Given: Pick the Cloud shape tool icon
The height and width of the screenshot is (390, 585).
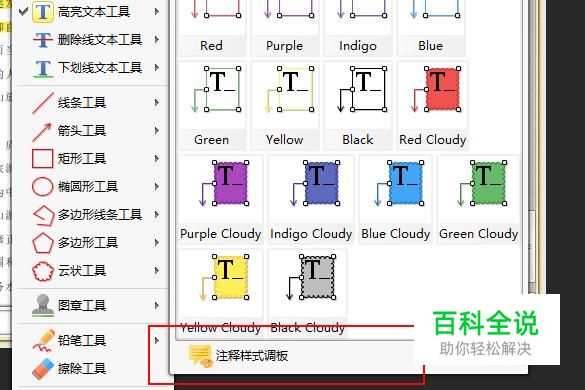Looking at the screenshot, I should (43, 271).
